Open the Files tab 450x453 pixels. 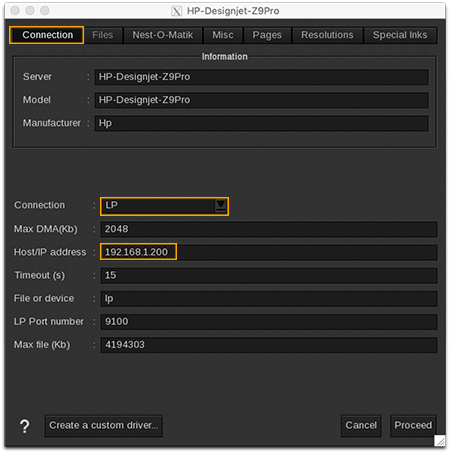103,35
